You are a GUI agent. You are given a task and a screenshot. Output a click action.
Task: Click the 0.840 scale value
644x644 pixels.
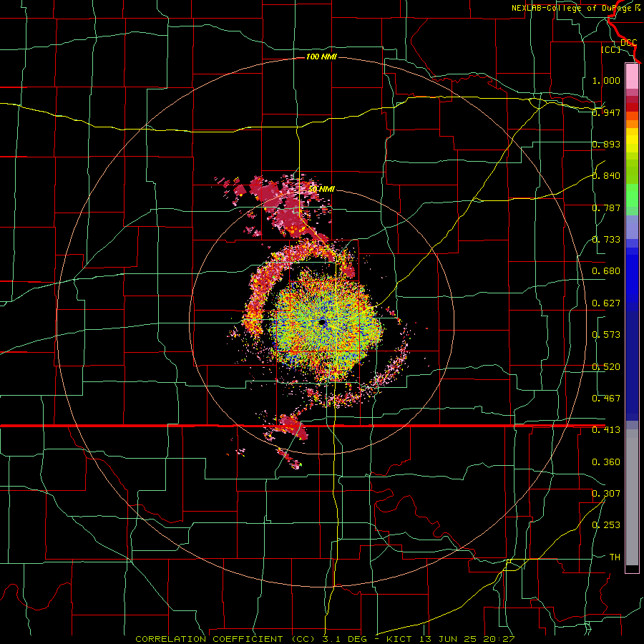[x=606, y=176]
